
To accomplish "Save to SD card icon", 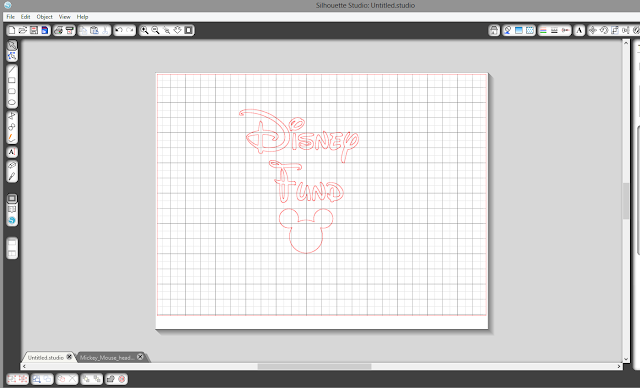I will coord(44,30).
